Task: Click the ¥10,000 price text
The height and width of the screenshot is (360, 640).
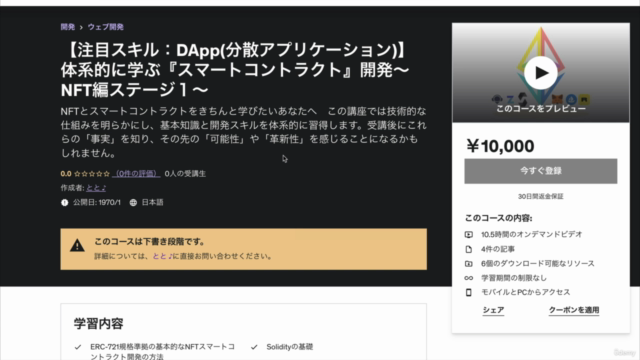Action: [x=500, y=146]
